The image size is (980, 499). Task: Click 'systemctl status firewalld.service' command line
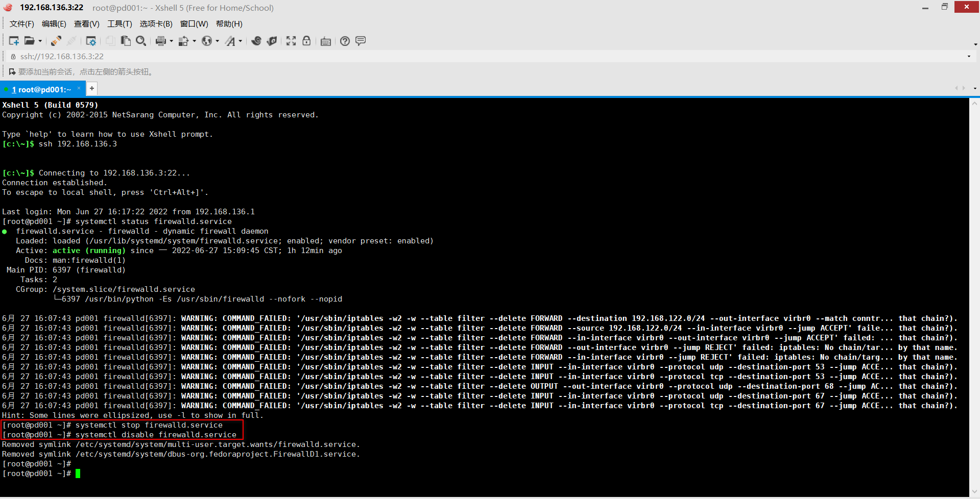click(117, 221)
